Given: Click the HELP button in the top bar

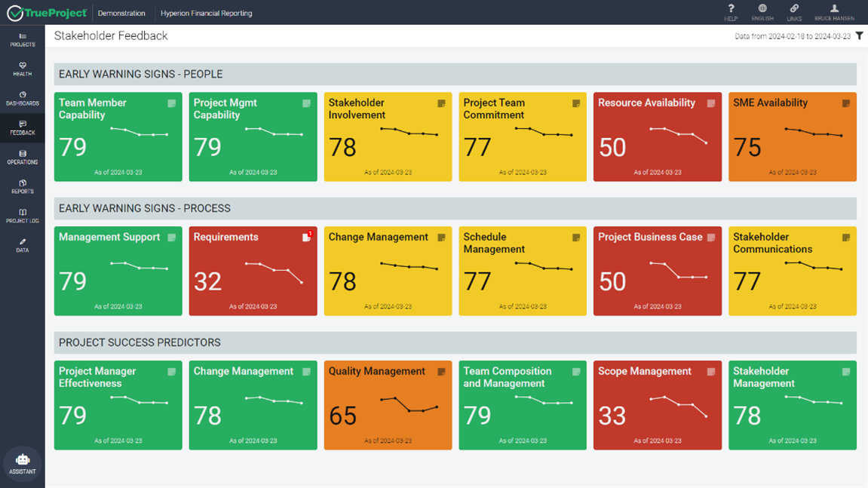Looking at the screenshot, I should 730,12.
